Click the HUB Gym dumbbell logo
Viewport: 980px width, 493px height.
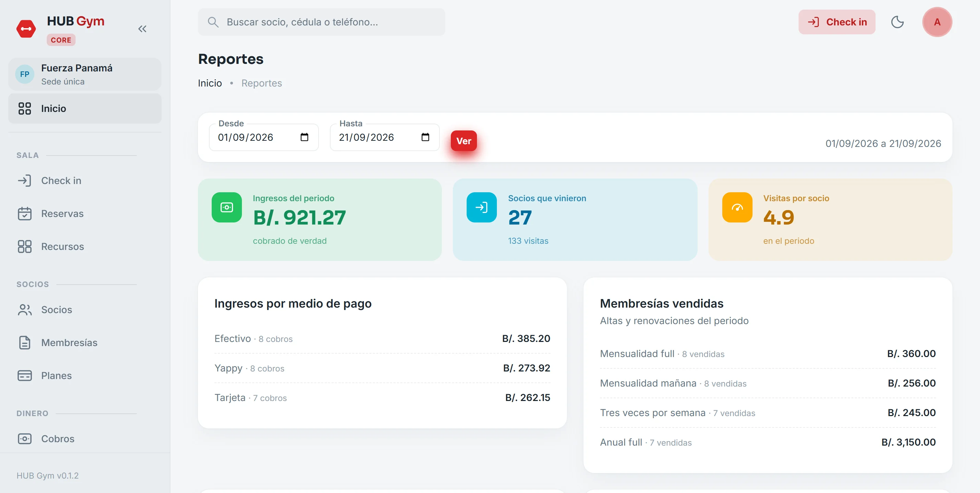tap(26, 29)
